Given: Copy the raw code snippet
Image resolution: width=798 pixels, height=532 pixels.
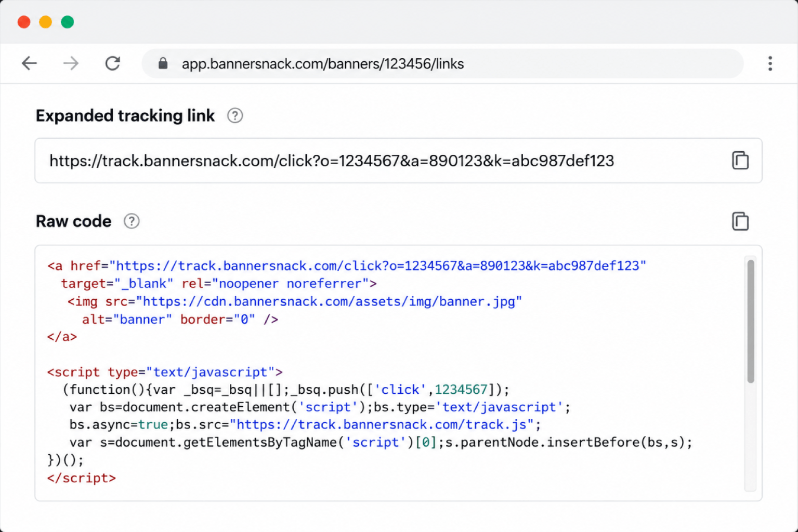Looking at the screenshot, I should click(x=740, y=221).
